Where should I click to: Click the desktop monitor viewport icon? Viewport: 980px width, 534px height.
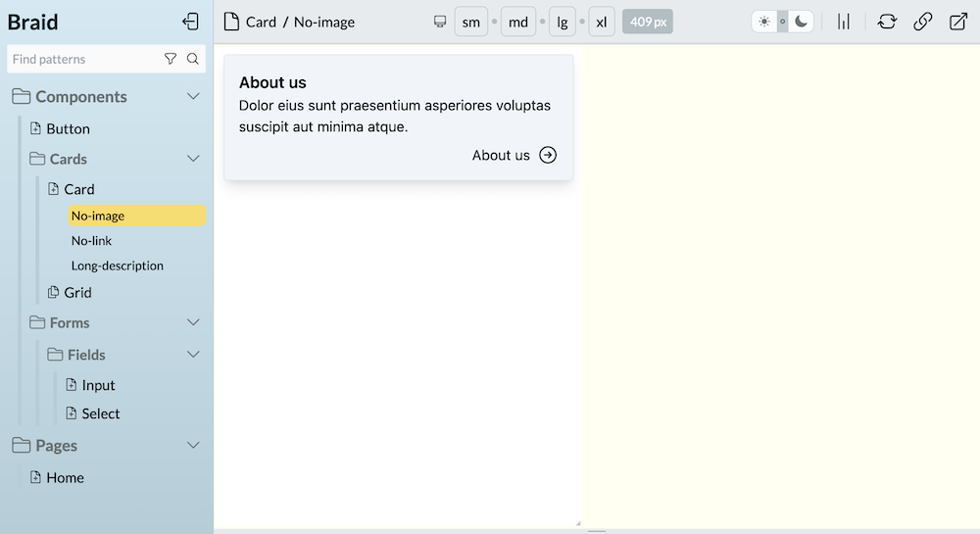coord(440,22)
